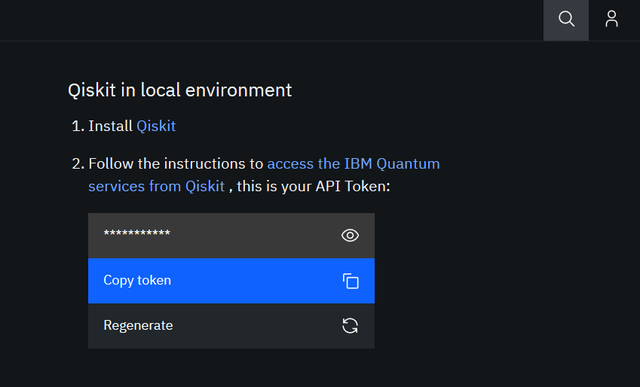Open search with the magnifier icon
This screenshot has height=387, width=640.
(x=566, y=19)
